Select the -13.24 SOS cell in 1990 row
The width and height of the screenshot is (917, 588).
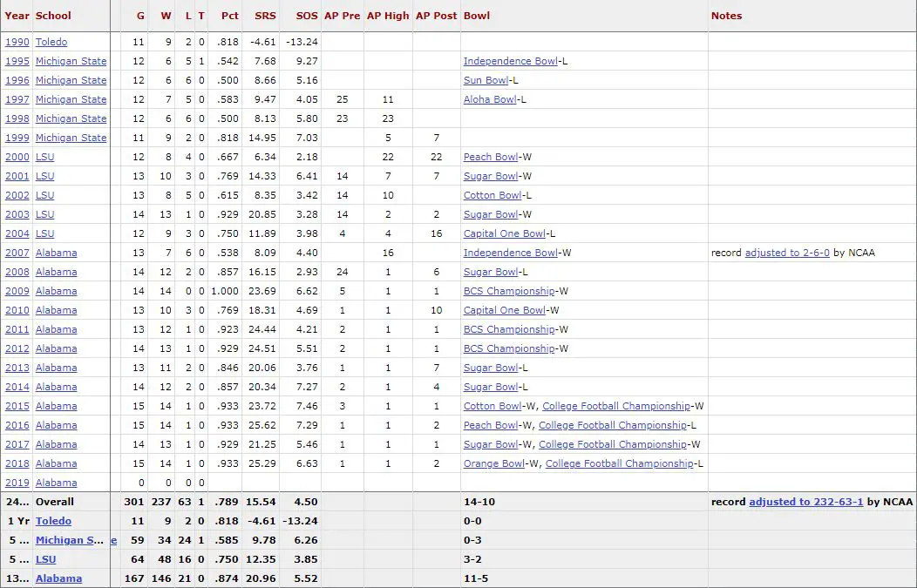[302, 42]
